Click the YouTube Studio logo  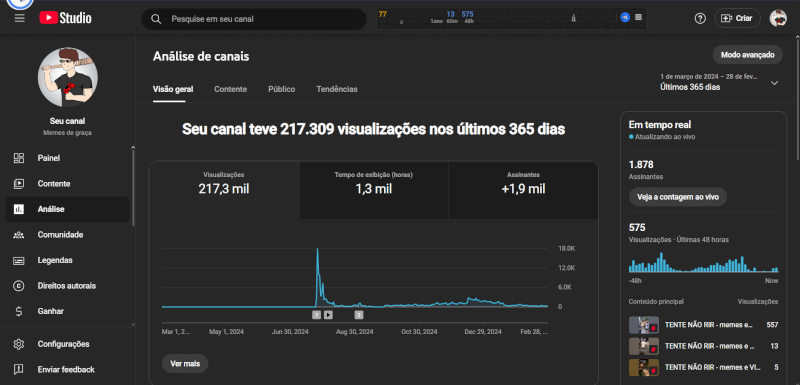pos(65,18)
